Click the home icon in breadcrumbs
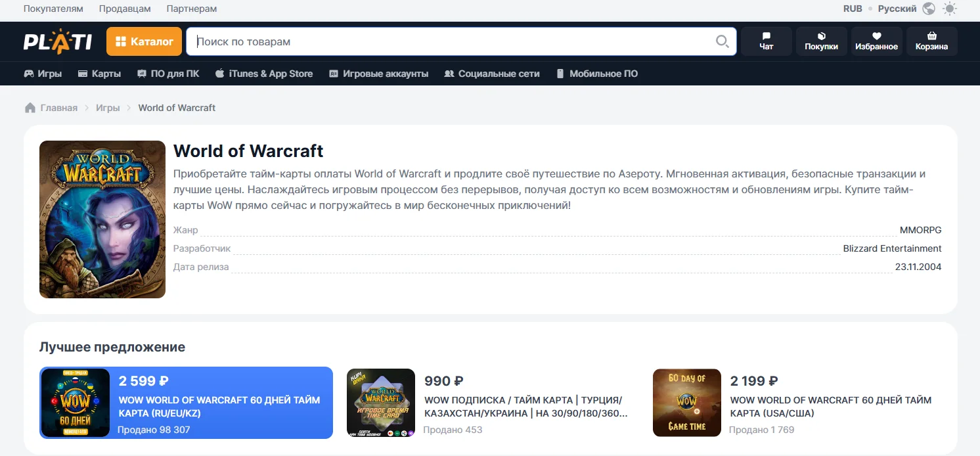 (x=30, y=108)
